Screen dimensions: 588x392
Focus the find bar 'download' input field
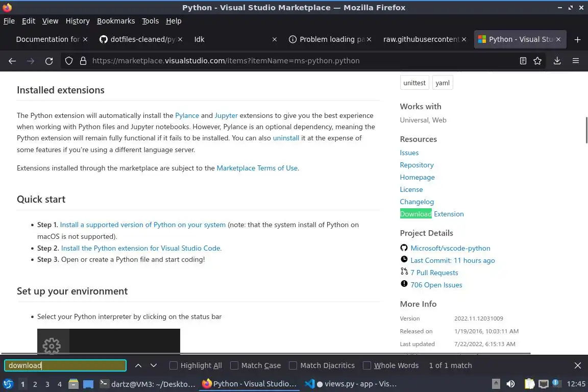[x=65, y=365]
